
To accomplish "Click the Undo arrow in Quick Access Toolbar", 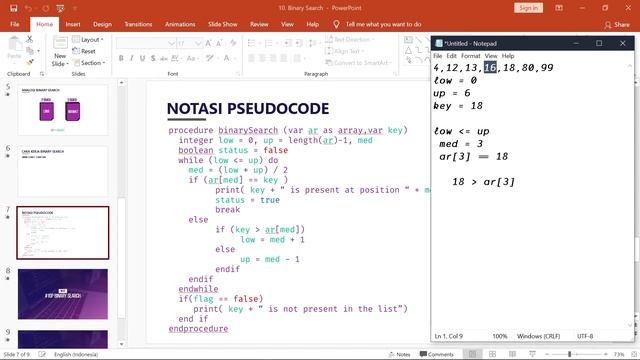I will click(28, 8).
